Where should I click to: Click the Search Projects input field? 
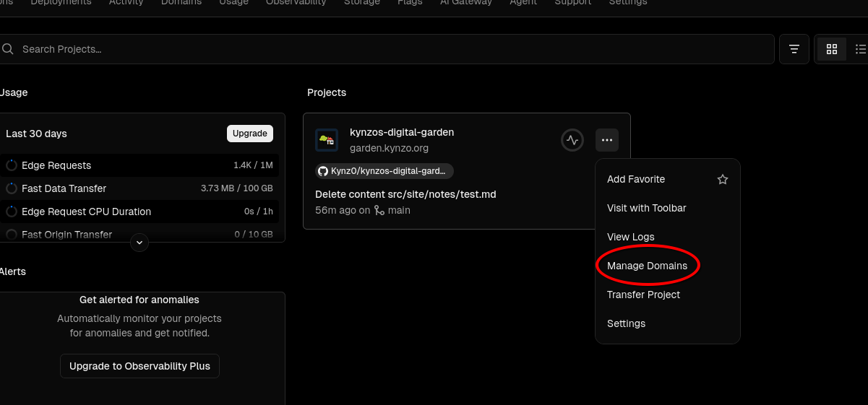[390, 49]
